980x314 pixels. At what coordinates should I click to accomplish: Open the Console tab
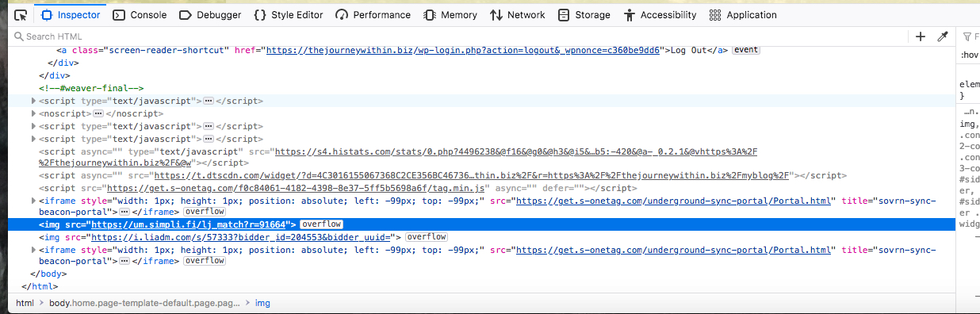tap(140, 15)
